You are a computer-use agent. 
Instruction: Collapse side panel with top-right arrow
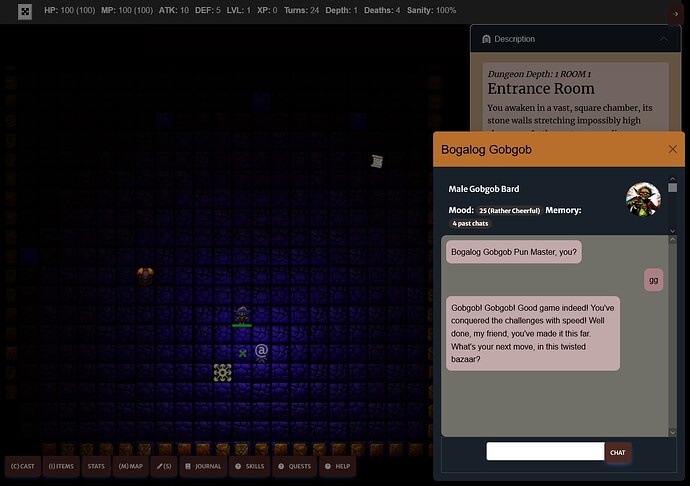675,14
